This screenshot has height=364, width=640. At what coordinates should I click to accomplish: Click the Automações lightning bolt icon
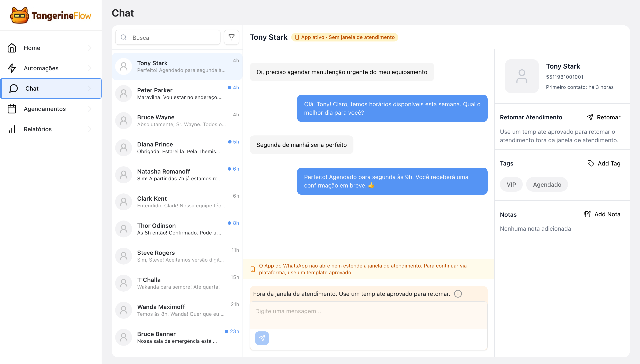(x=12, y=68)
